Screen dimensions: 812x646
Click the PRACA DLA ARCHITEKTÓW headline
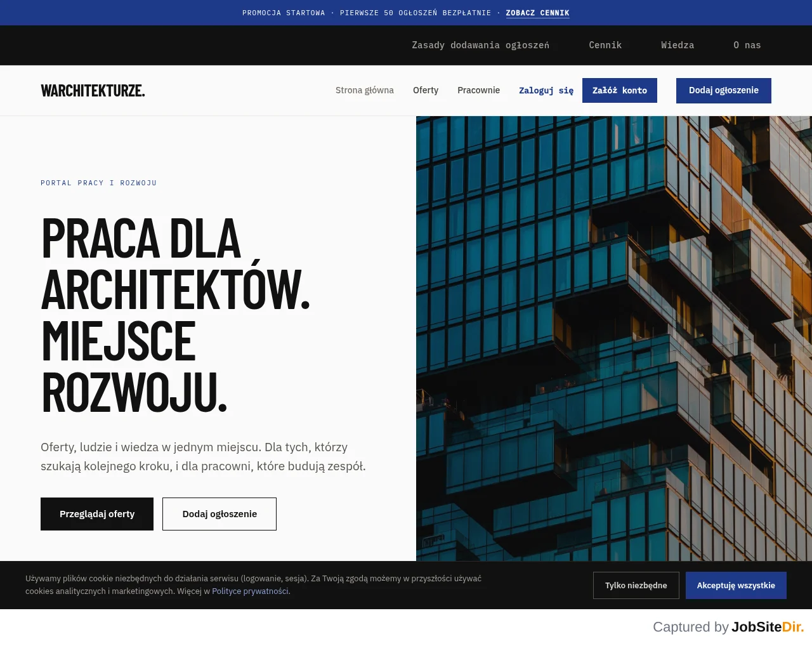coord(176,315)
